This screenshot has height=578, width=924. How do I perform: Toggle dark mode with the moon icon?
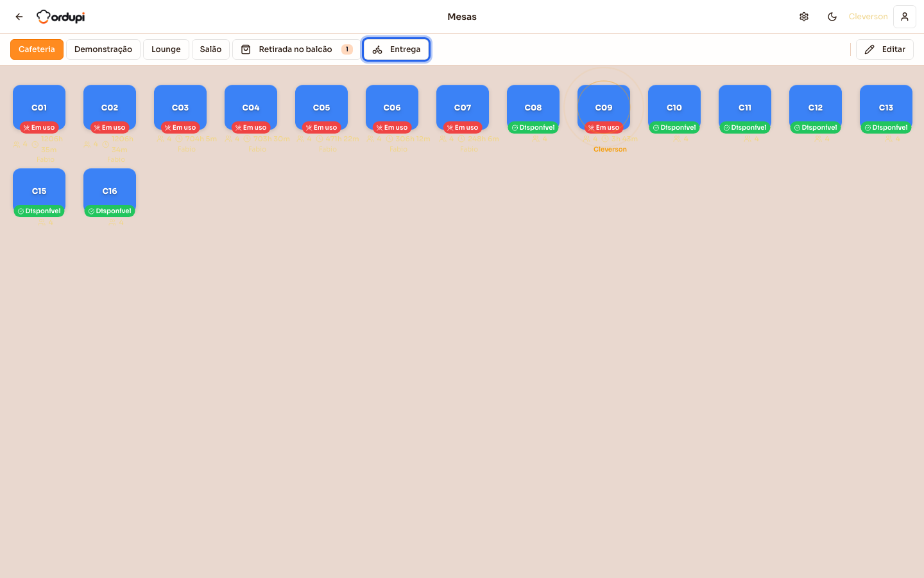pos(832,17)
